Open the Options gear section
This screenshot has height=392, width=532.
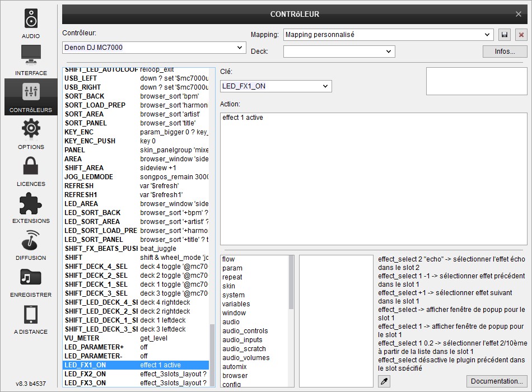point(31,134)
